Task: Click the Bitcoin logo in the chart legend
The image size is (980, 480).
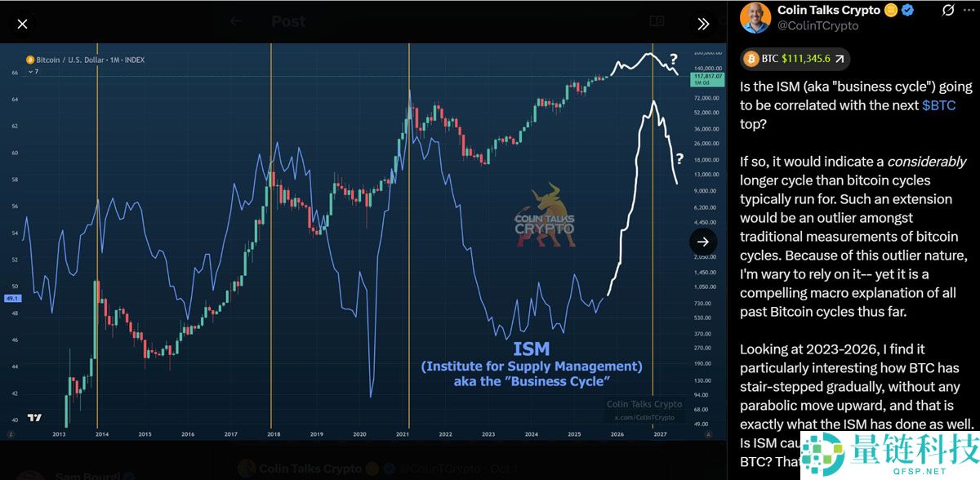Action: (x=30, y=60)
